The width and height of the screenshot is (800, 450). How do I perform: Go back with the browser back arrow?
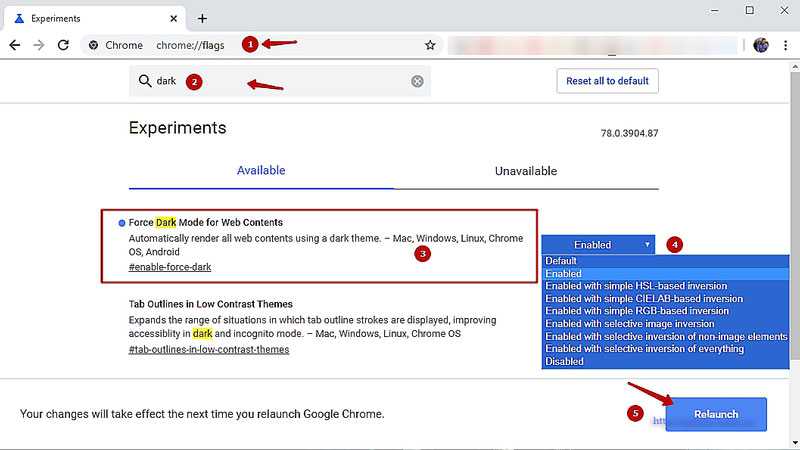[15, 45]
